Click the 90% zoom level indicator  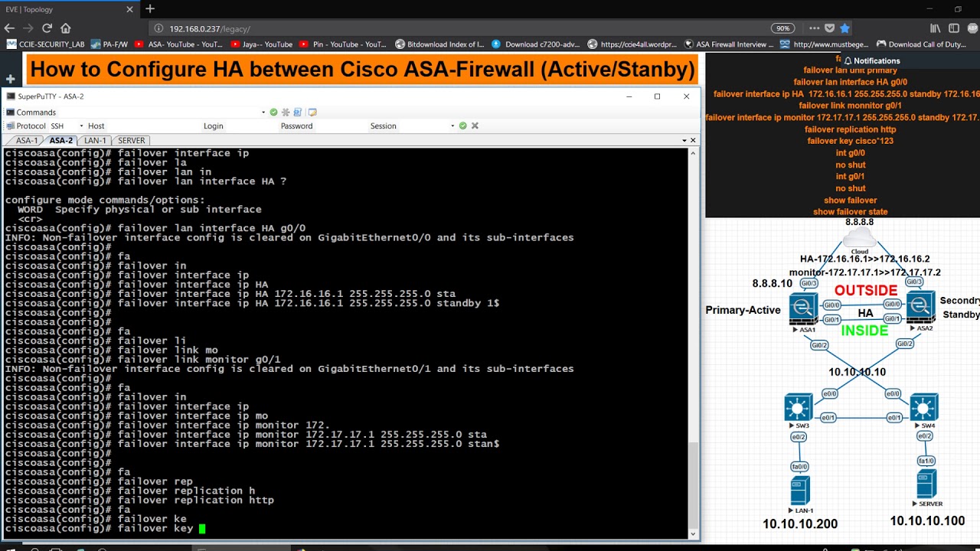(782, 28)
